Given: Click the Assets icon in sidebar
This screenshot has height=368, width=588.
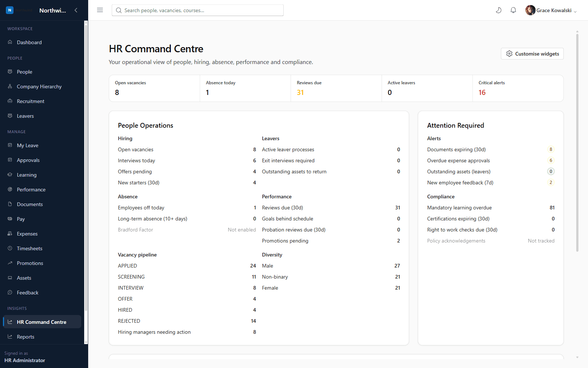Looking at the screenshot, I should (x=10, y=278).
